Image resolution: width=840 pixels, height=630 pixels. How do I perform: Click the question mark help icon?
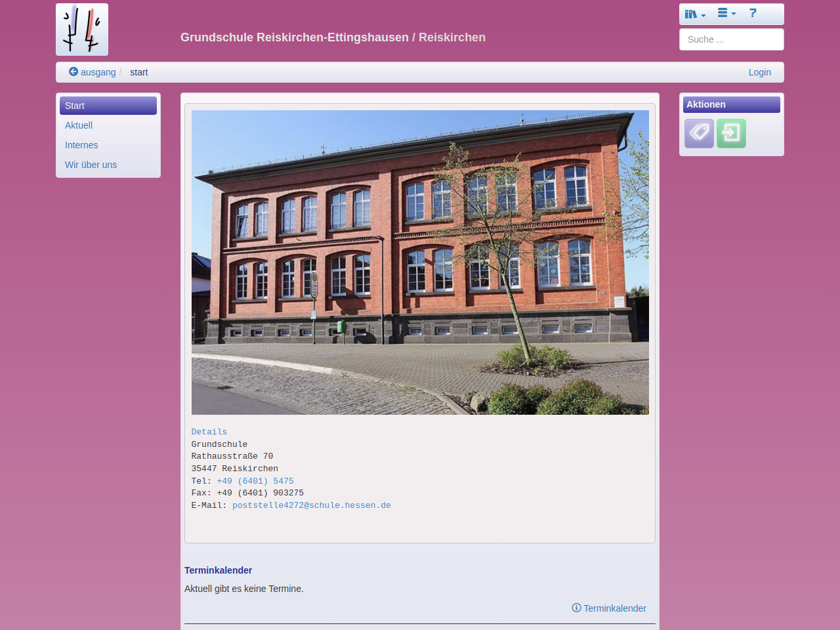point(753,13)
